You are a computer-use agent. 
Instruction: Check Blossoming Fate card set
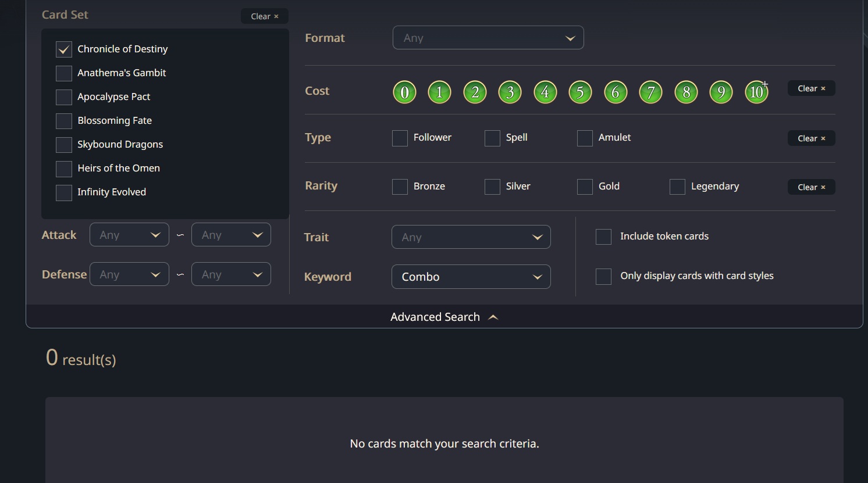(64, 121)
